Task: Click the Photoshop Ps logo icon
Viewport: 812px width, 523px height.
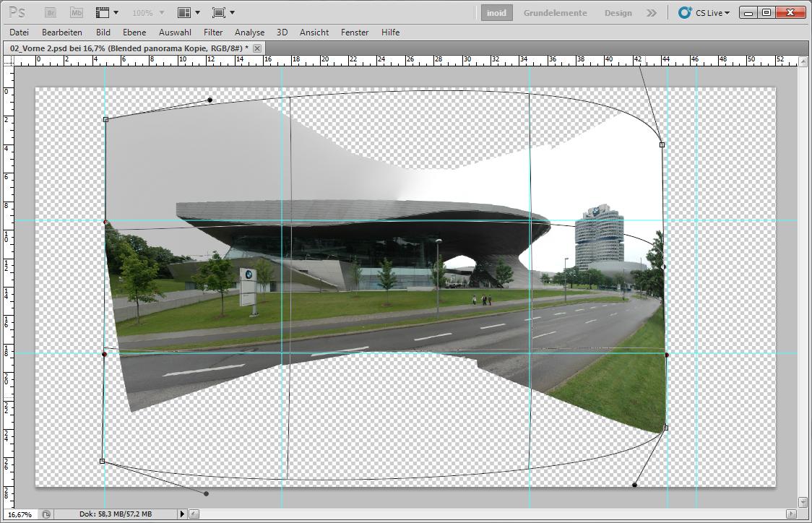Action: [17, 12]
